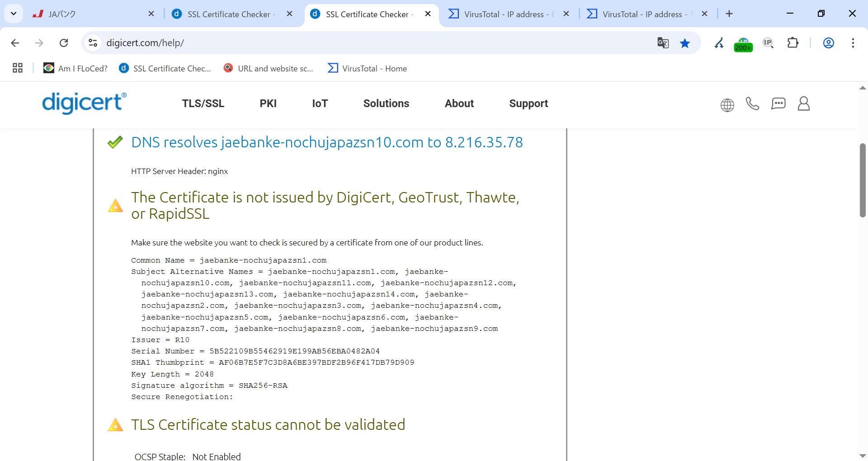Click the SHA1 Thumbprint line
This screenshot has width=868, height=461.
[273, 362]
